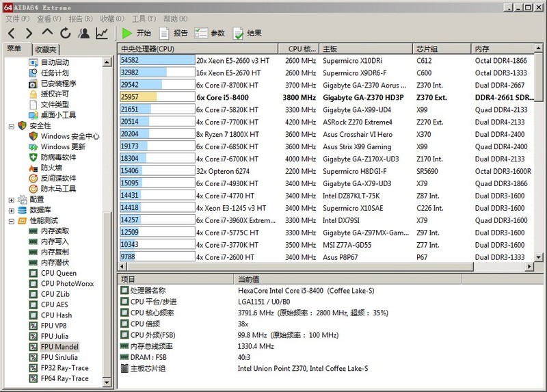
Task: Start the benchmark with the green play icon
Action: [126, 33]
